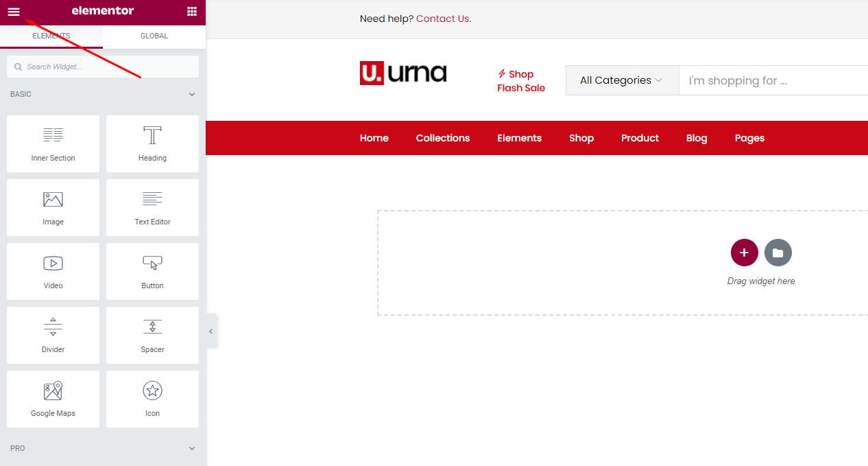Click the 'Drag widget here' text
The width and height of the screenshot is (868, 466).
761,281
